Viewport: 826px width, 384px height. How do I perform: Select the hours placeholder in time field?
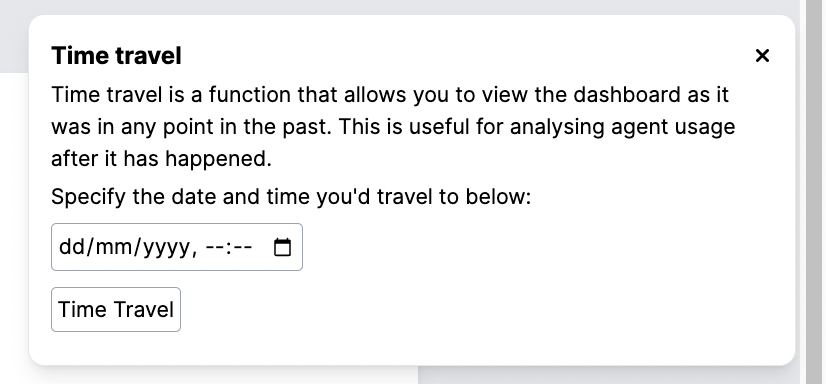pos(214,247)
